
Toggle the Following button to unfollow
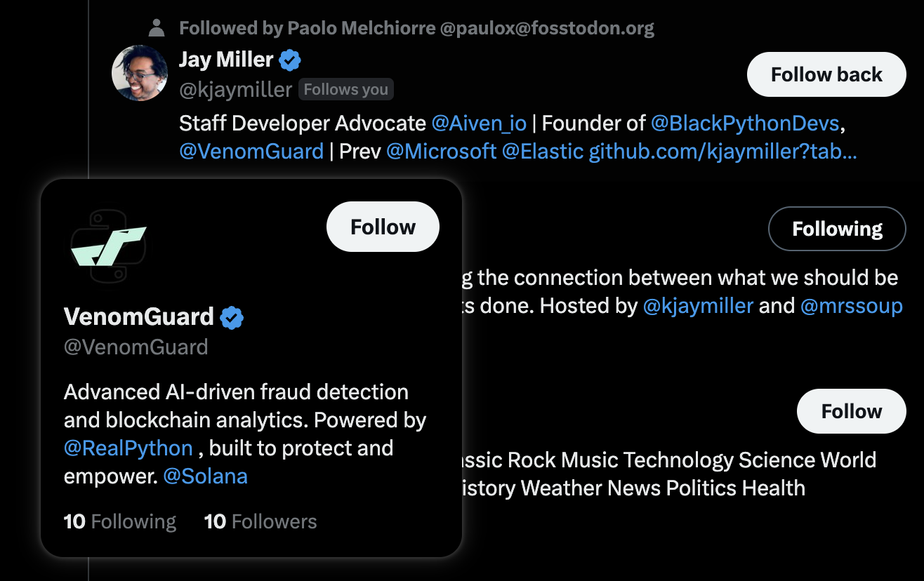tap(838, 229)
